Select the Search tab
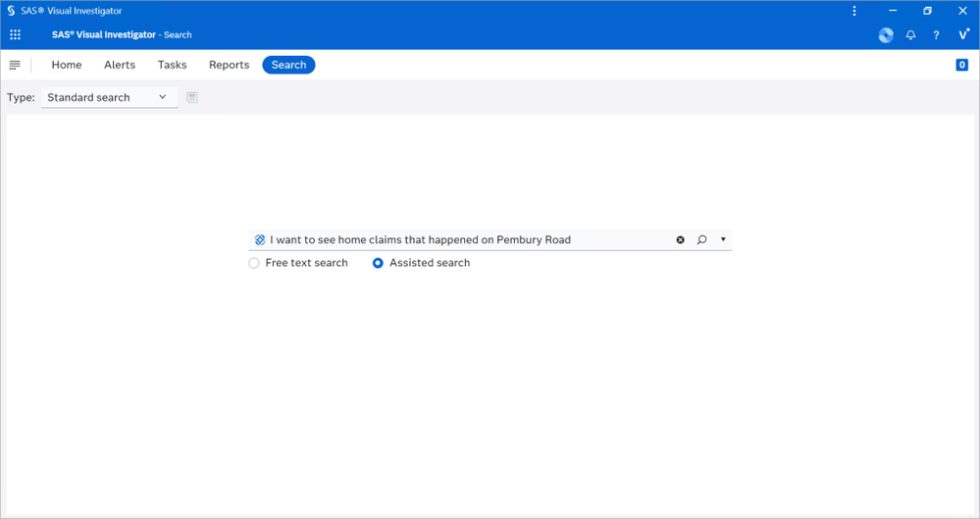 (288, 65)
